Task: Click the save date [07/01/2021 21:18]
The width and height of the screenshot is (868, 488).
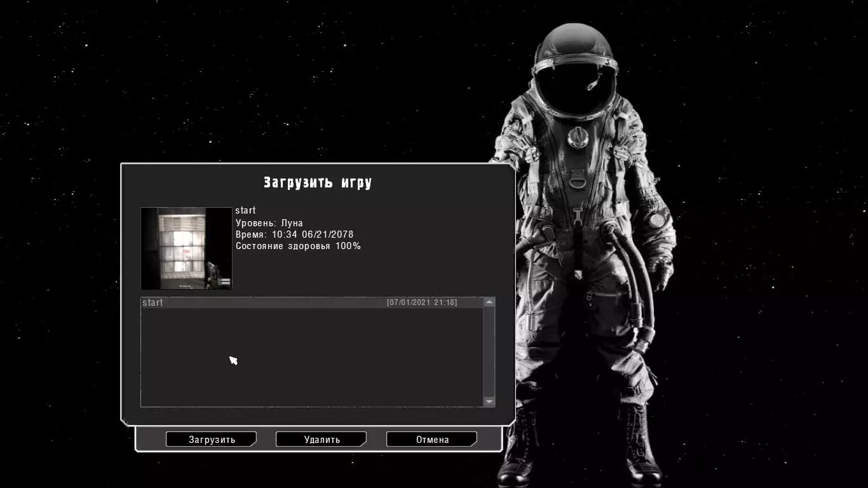Action: click(x=422, y=302)
